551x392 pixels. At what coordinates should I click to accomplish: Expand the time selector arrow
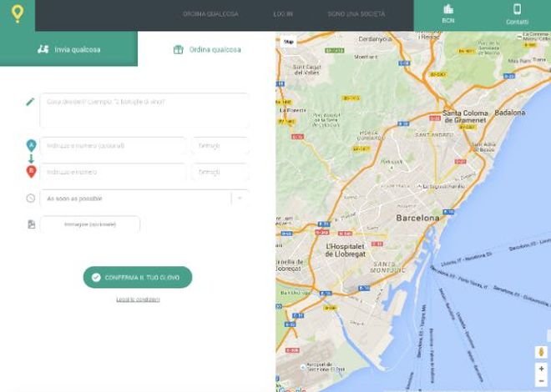pos(240,199)
